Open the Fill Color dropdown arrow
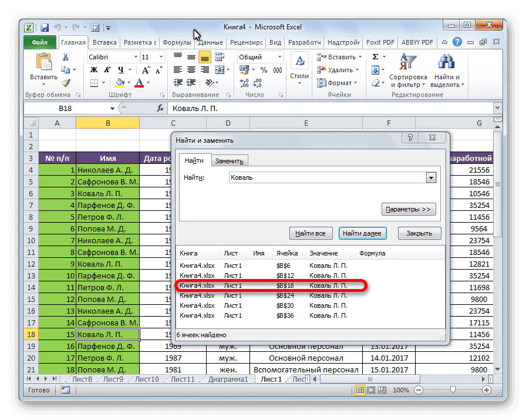 click(x=129, y=82)
